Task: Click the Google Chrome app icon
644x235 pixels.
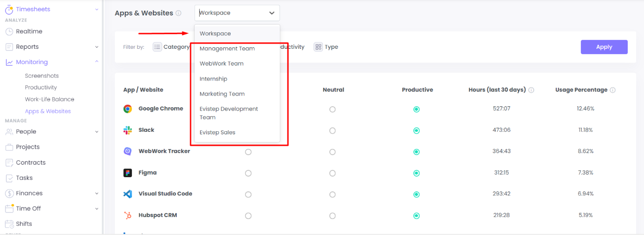Action: point(127,109)
